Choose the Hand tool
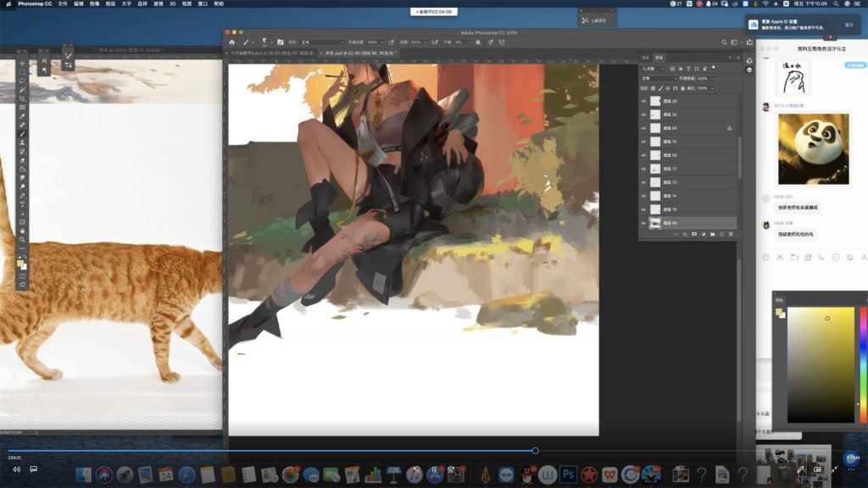Image resolution: width=868 pixels, height=488 pixels. [x=23, y=230]
